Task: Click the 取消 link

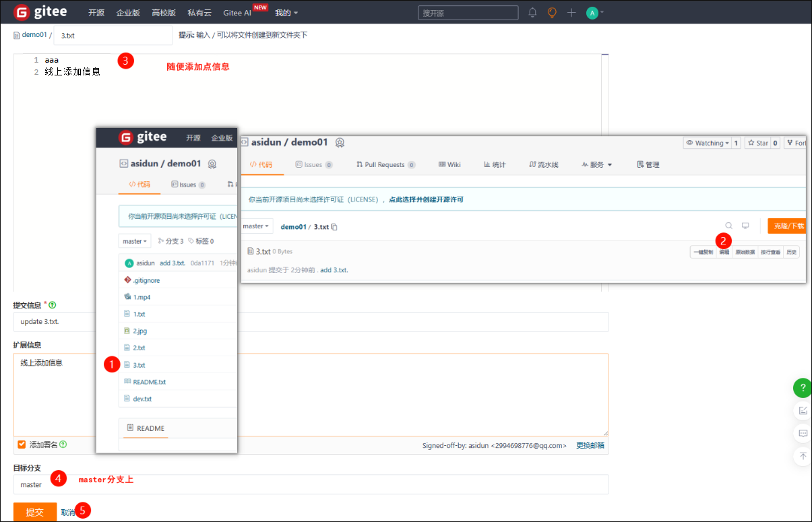Action: (x=67, y=512)
